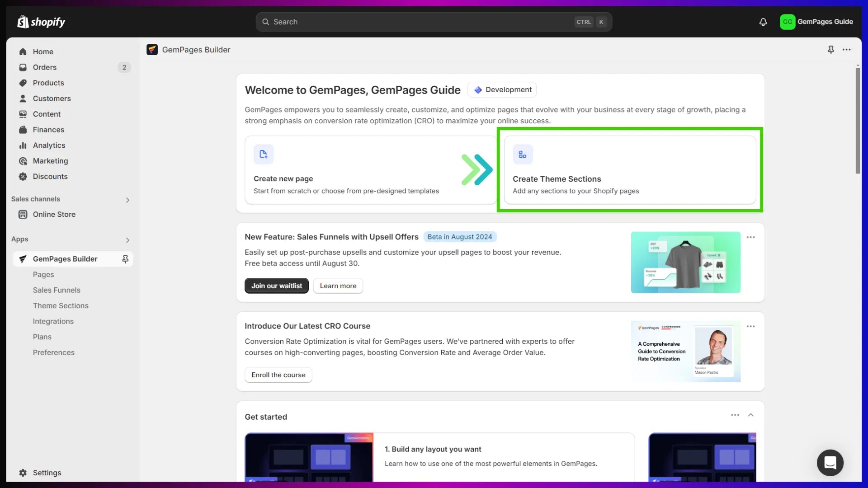Click the GemPages logo in the app header

[x=152, y=50]
